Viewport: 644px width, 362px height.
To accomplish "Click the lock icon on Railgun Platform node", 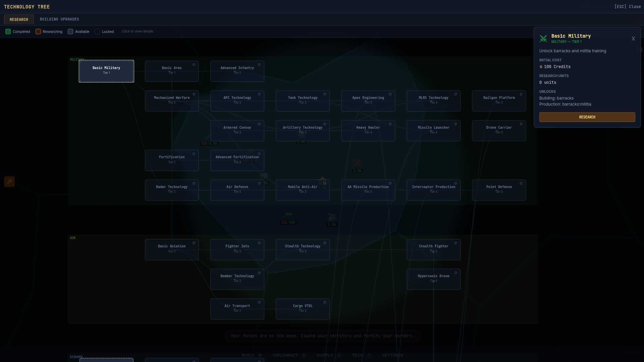I will (521, 94).
